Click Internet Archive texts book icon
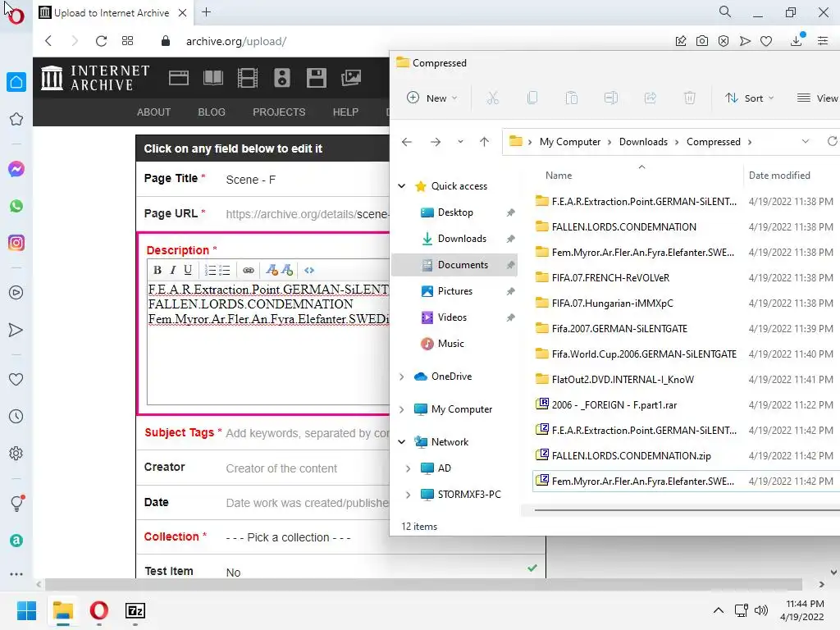 pos(213,78)
